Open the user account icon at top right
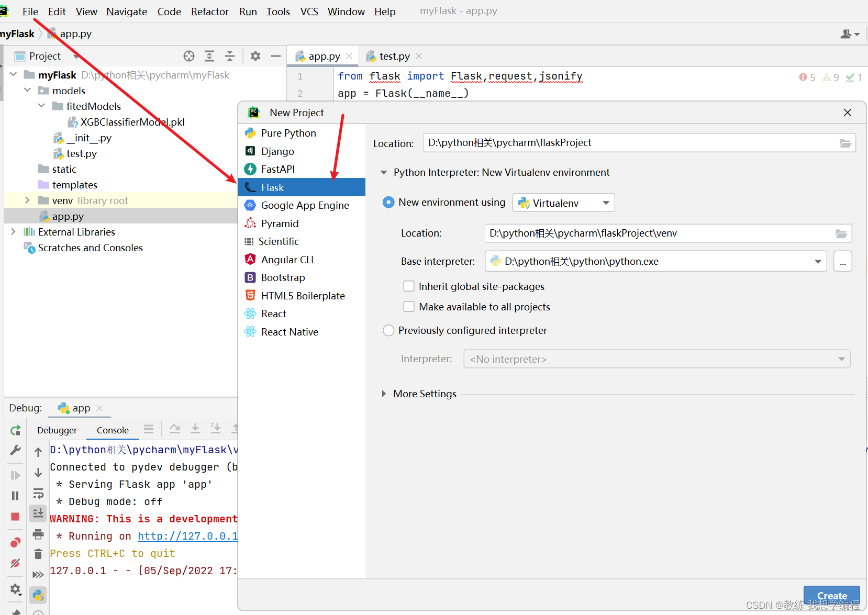 [x=850, y=34]
